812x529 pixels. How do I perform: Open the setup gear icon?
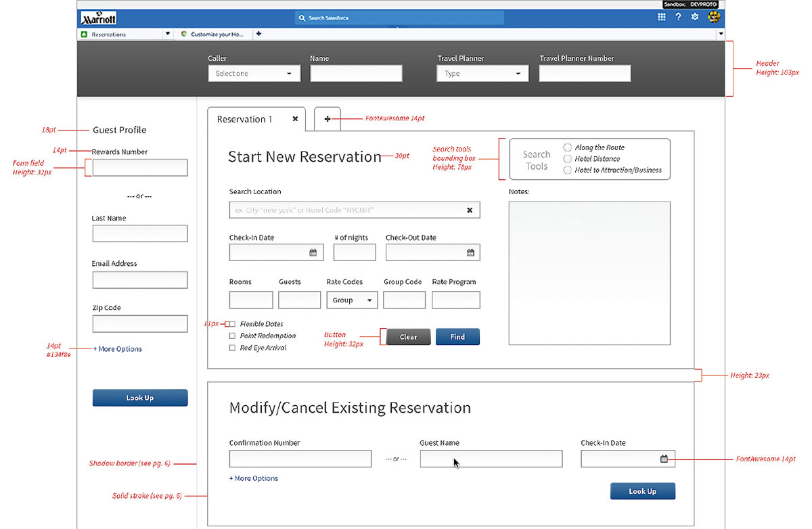click(x=695, y=18)
